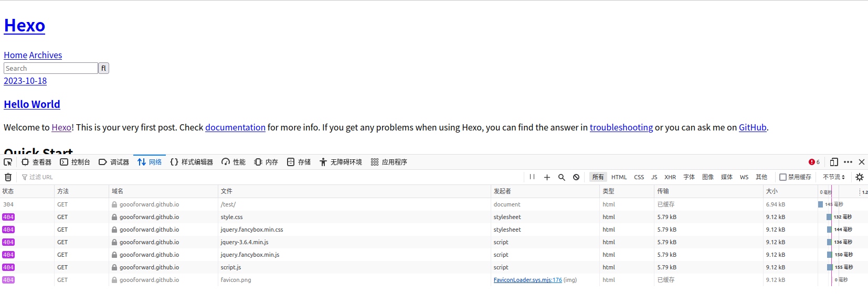Open the Hello World post title

32,104
